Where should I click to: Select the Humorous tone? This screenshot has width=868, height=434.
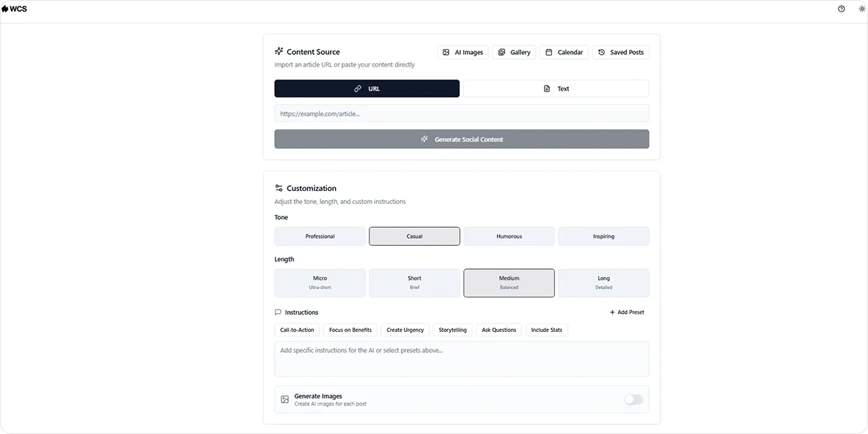509,237
